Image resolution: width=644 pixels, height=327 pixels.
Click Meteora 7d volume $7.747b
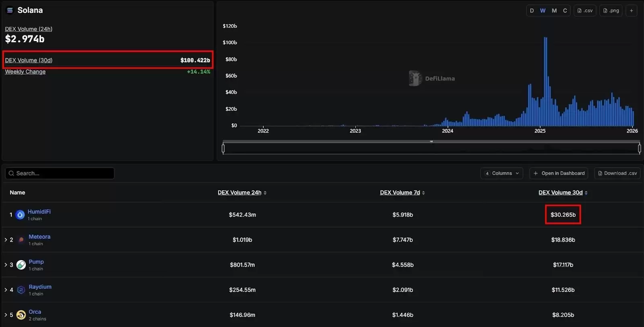tap(402, 240)
